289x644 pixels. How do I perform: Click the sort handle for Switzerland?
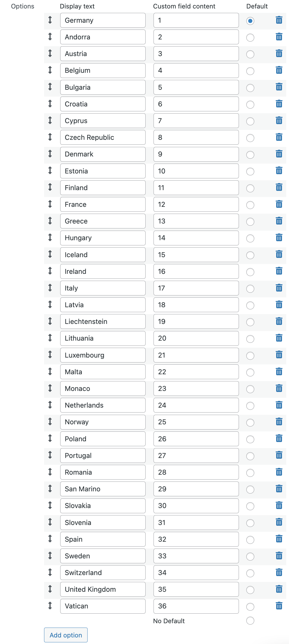click(x=50, y=572)
